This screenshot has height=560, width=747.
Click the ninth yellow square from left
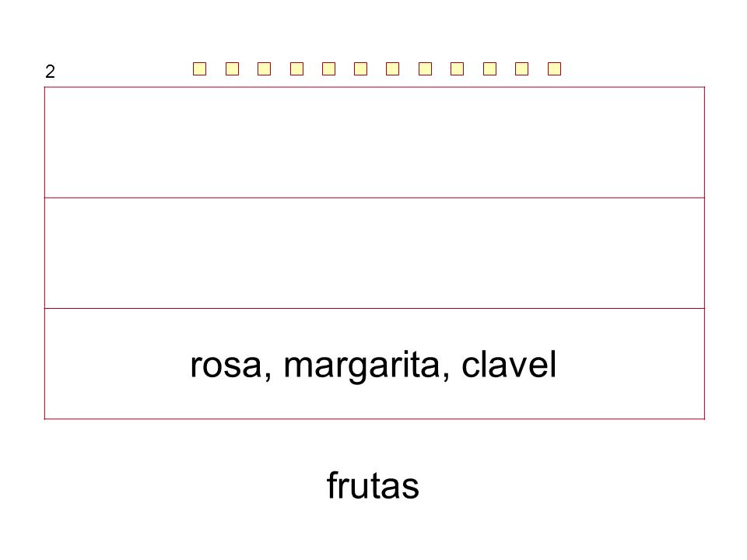coord(458,69)
